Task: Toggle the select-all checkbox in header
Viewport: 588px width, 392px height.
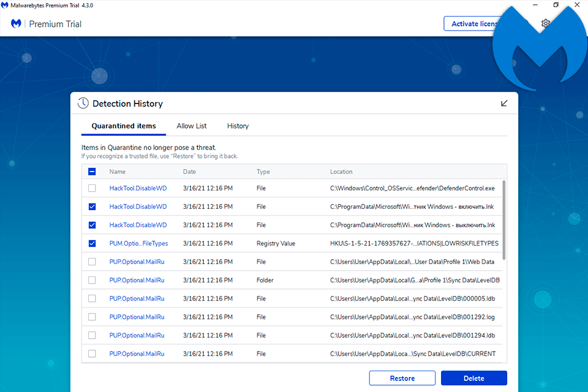Action: pos(92,172)
